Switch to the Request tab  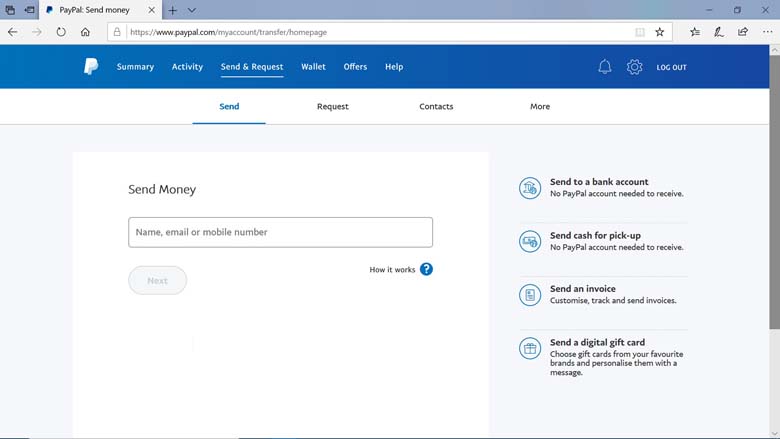coord(332,107)
